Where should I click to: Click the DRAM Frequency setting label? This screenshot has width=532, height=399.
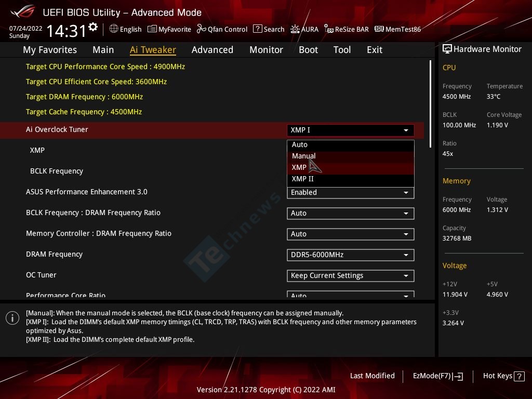pos(54,254)
